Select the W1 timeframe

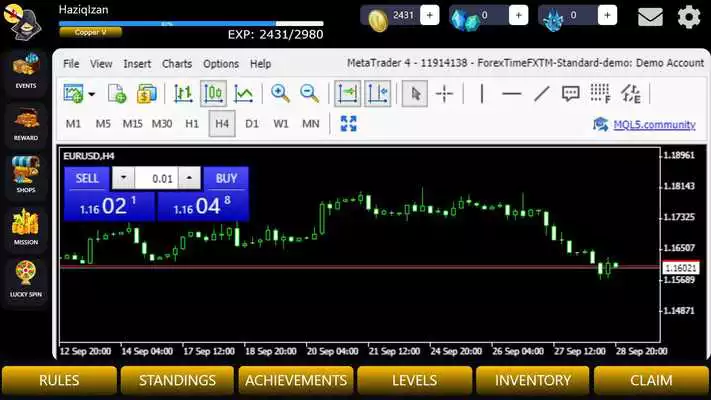(x=281, y=124)
